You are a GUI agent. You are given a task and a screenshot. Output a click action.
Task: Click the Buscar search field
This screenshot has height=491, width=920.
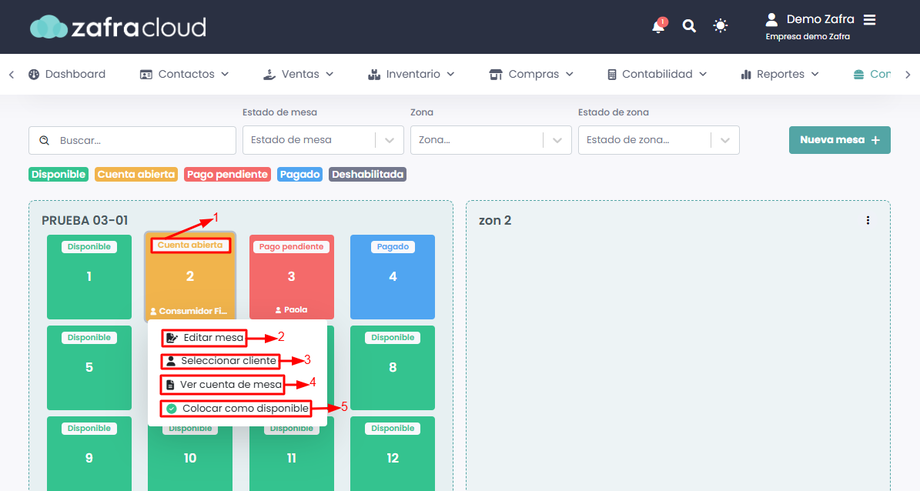(x=132, y=140)
